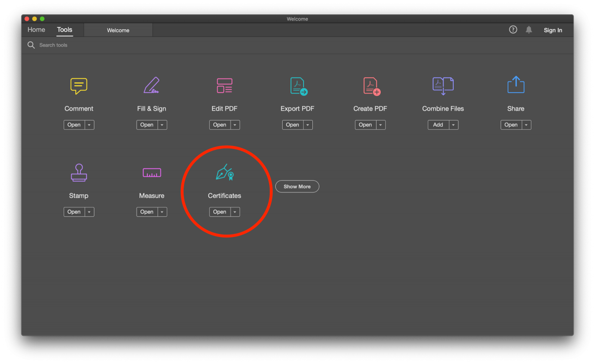Click the Edit PDF layout icon
The width and height of the screenshot is (595, 364).
(x=225, y=86)
